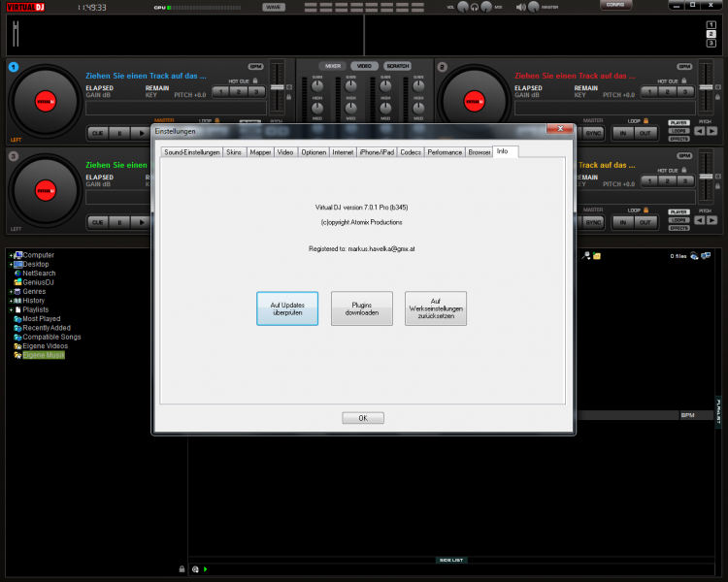Select Eigene Videos folder

[45, 346]
